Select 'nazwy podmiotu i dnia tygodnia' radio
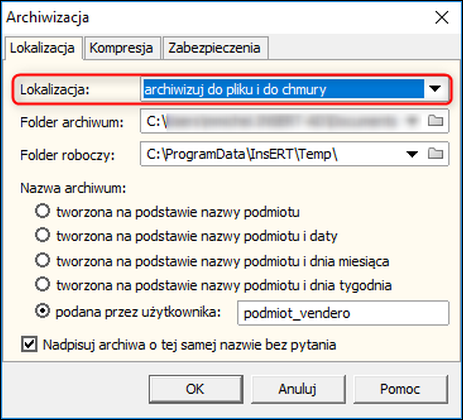The height and width of the screenshot is (420, 463). [x=43, y=285]
